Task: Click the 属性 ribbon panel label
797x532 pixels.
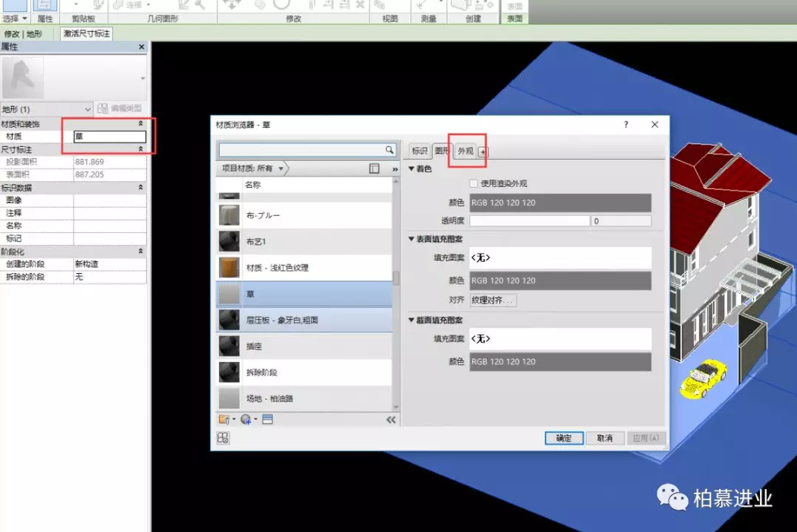Action: [x=45, y=19]
